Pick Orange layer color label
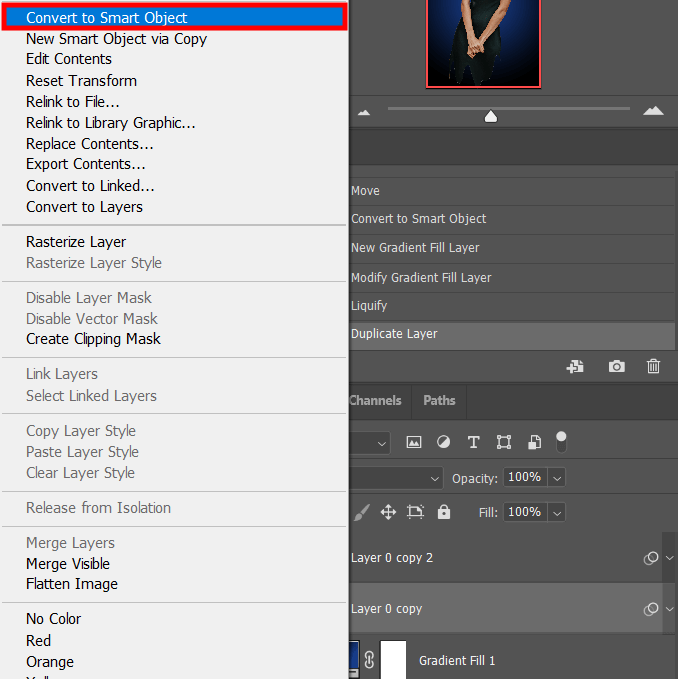 click(x=50, y=662)
